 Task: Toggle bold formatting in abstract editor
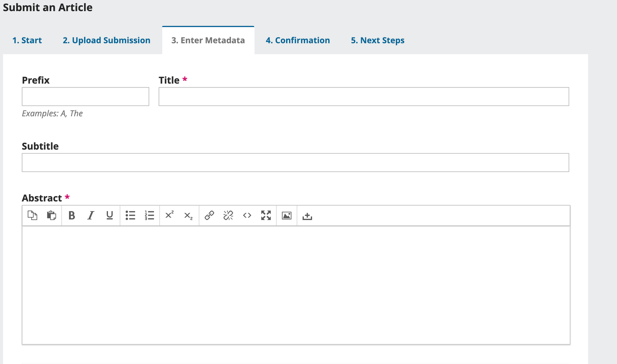(72, 215)
